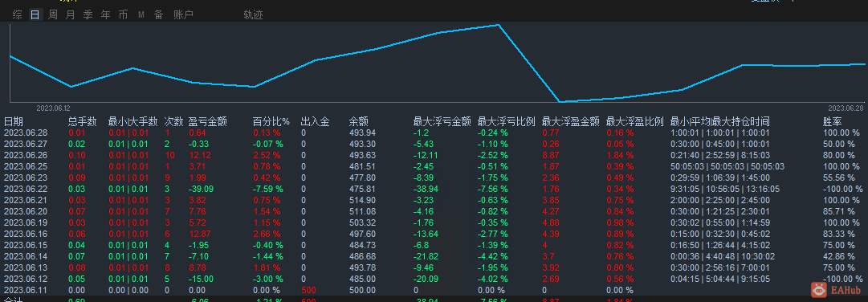Click win rate 85.71 %

tap(838, 211)
